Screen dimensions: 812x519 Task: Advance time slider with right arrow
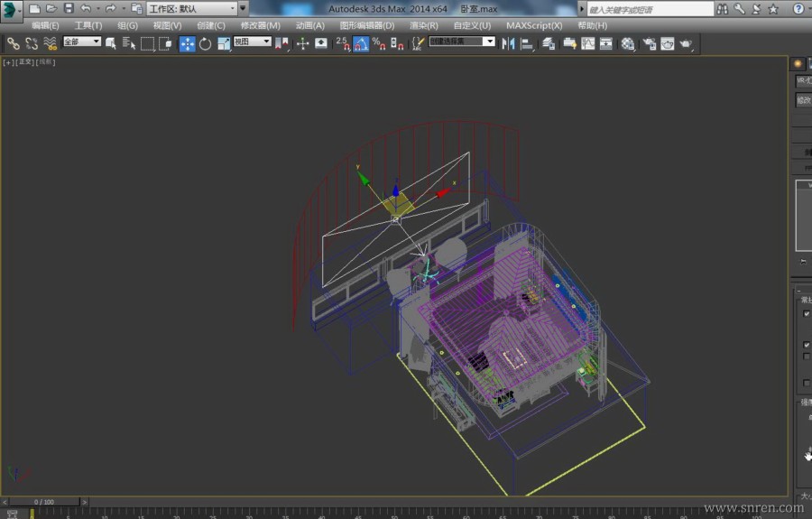point(85,502)
